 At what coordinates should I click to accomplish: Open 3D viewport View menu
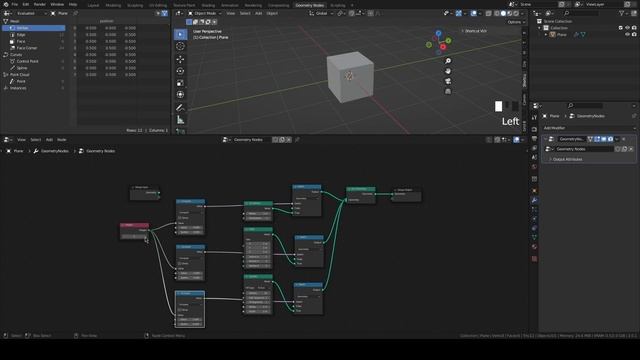click(231, 13)
